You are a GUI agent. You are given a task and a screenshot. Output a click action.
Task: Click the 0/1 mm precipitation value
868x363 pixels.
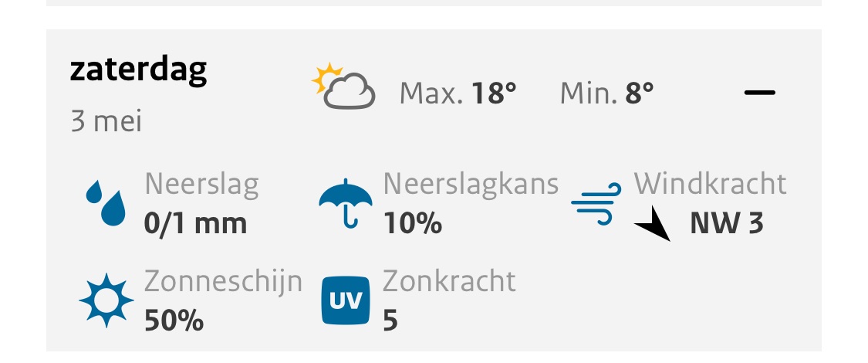coord(195,224)
